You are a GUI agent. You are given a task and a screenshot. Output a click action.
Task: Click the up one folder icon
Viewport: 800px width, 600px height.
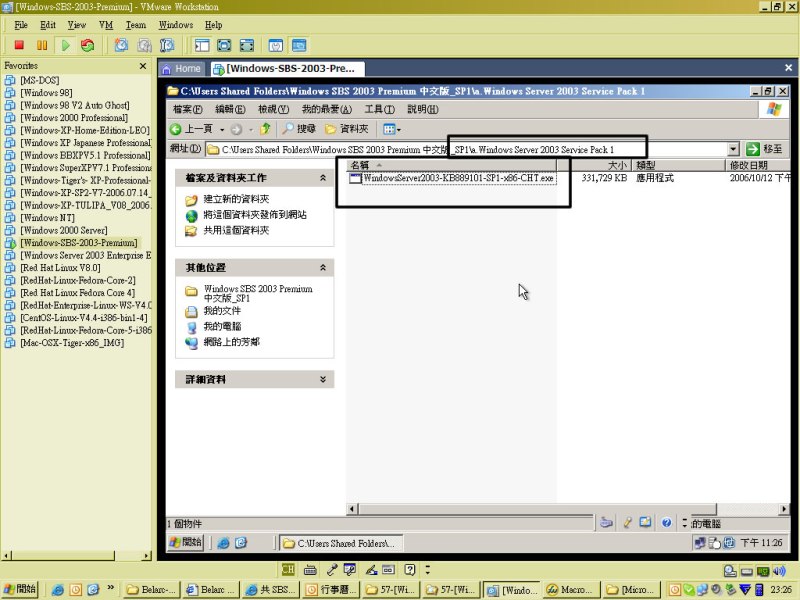(265, 129)
